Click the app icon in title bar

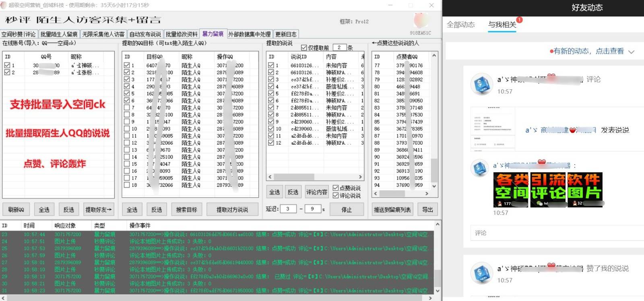4,5
